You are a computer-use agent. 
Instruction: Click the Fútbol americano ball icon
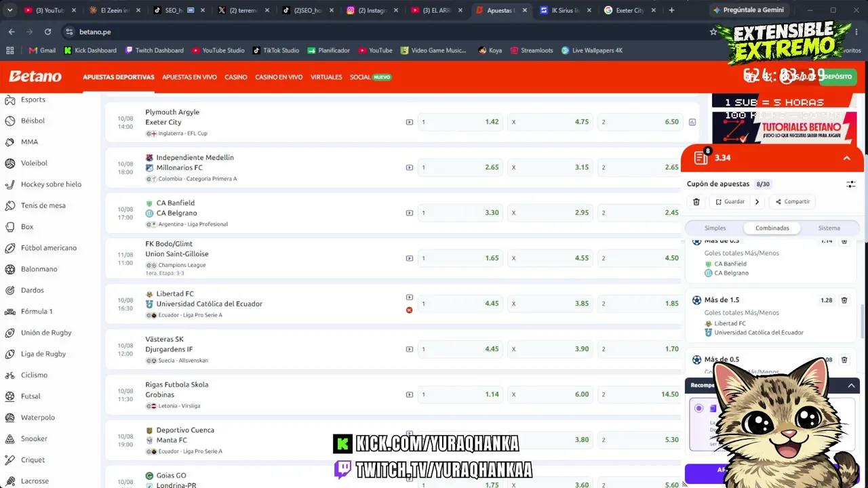[9, 248]
